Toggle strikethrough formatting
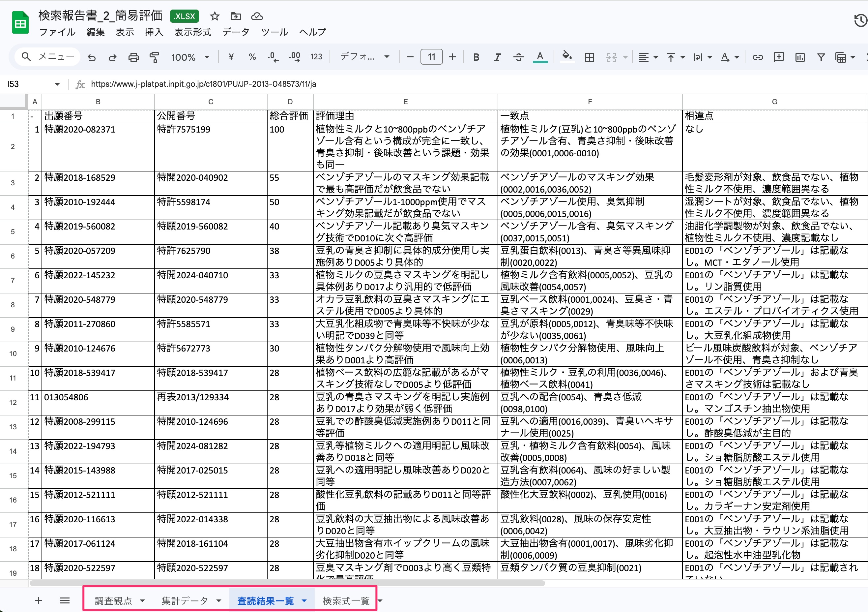The width and height of the screenshot is (868, 612). coord(518,57)
